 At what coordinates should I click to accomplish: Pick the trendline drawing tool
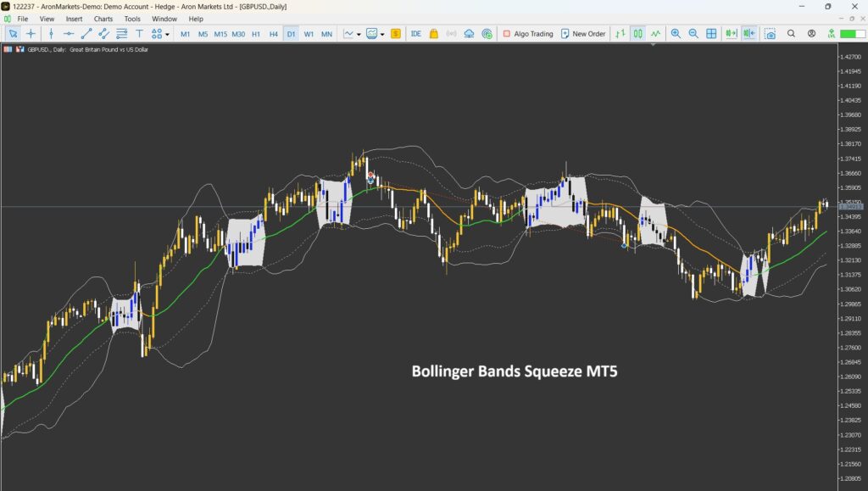click(x=86, y=34)
